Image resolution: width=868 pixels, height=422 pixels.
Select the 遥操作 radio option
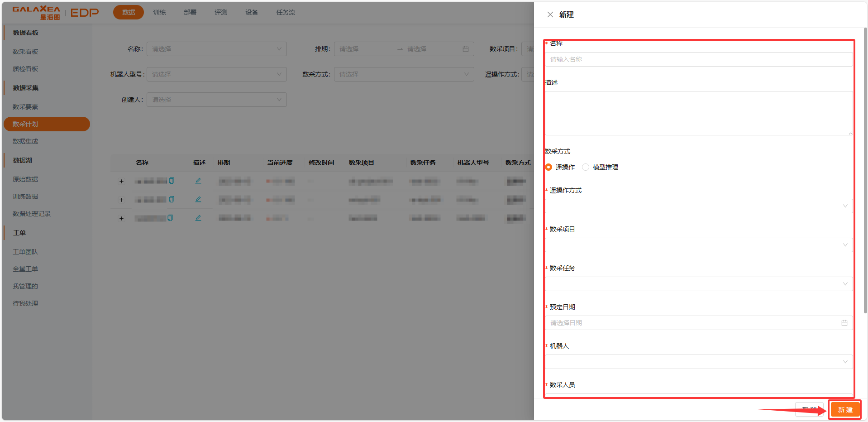(x=548, y=167)
